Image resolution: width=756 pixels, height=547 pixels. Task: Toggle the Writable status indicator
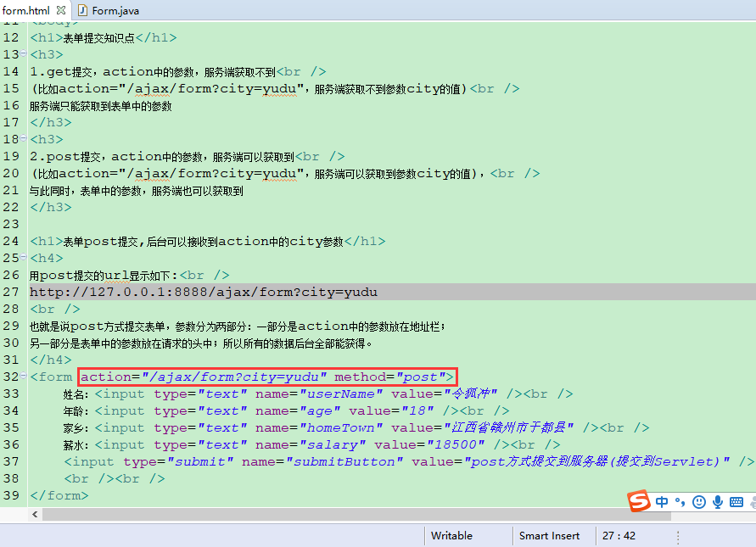coord(456,535)
